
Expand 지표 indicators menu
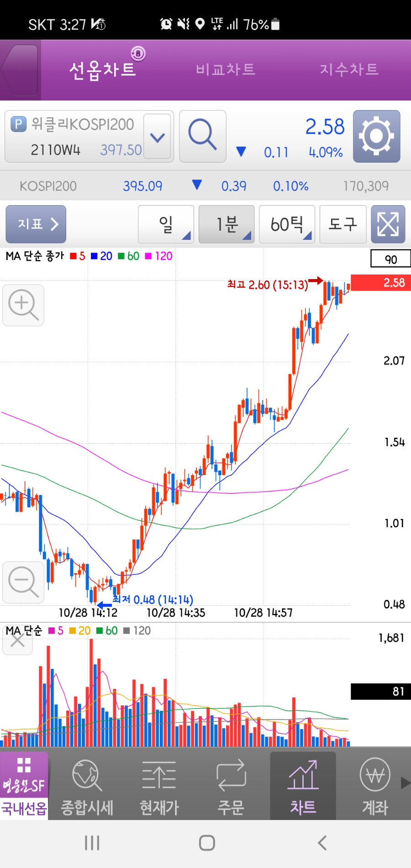click(36, 224)
